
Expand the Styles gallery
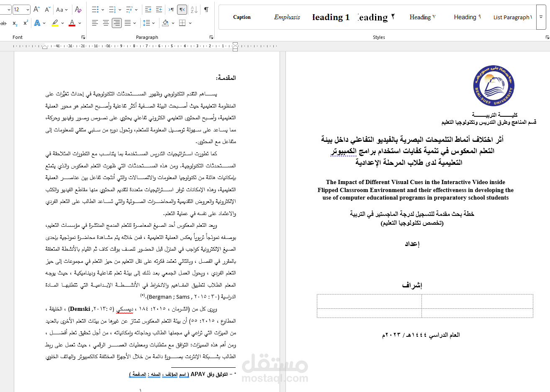[x=541, y=17]
